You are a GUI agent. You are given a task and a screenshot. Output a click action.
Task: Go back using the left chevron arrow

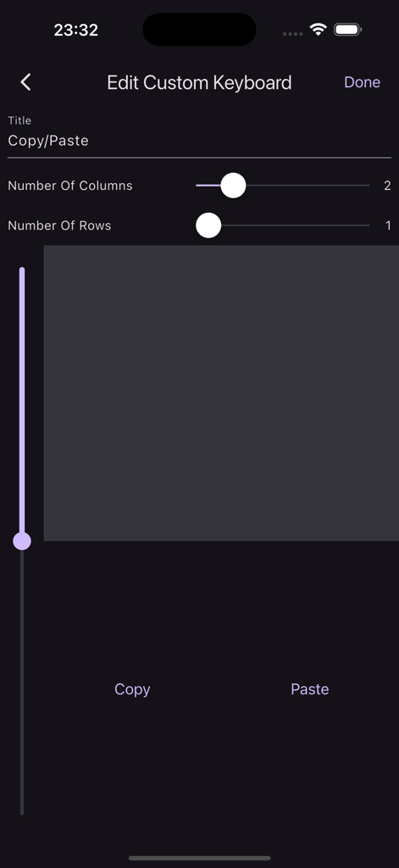click(x=25, y=82)
